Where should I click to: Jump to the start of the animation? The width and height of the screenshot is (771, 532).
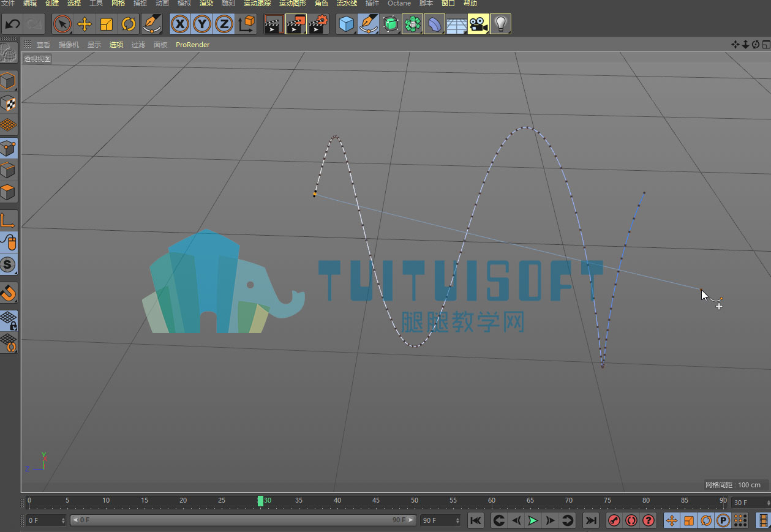click(x=476, y=520)
